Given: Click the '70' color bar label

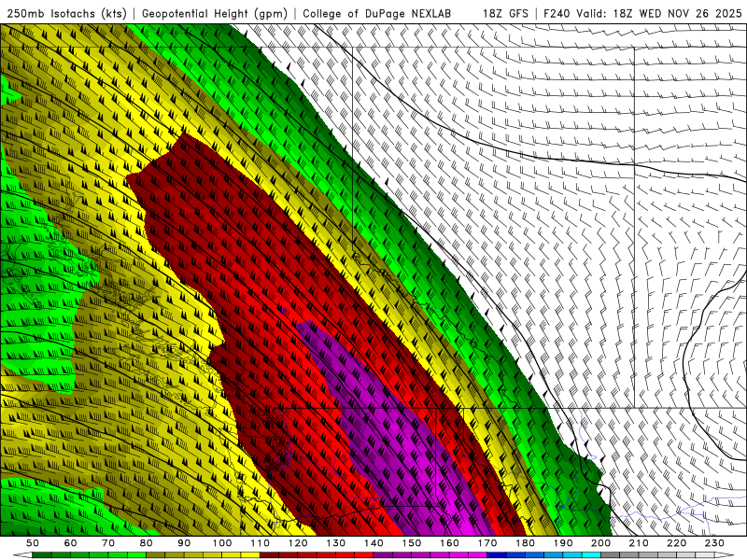Looking at the screenshot, I should tap(108, 543).
